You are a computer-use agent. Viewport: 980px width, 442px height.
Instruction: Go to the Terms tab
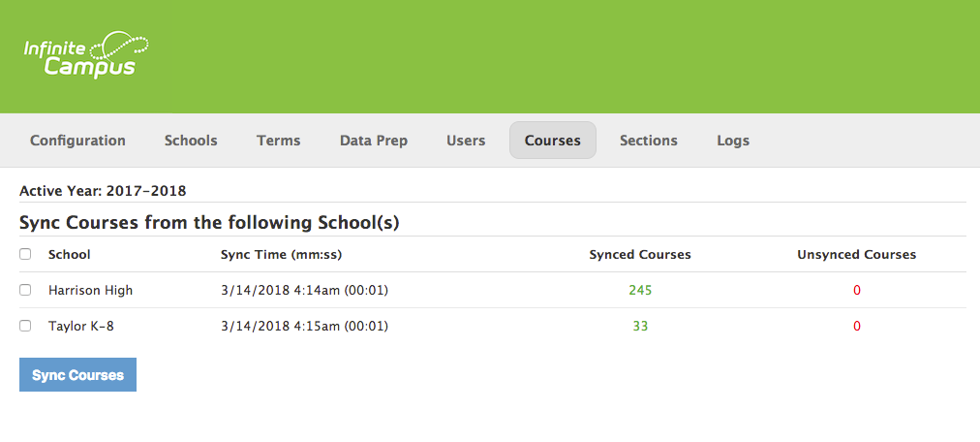[x=278, y=141]
